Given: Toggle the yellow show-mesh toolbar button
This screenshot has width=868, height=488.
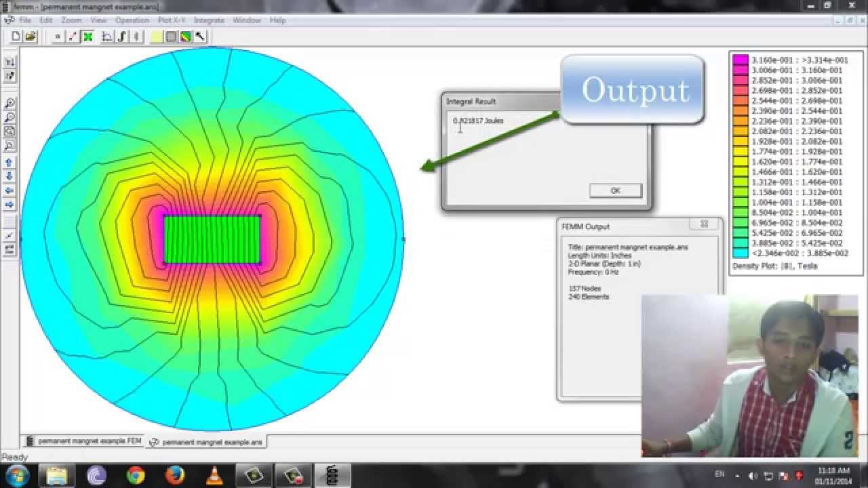Looking at the screenshot, I should pos(157,37).
